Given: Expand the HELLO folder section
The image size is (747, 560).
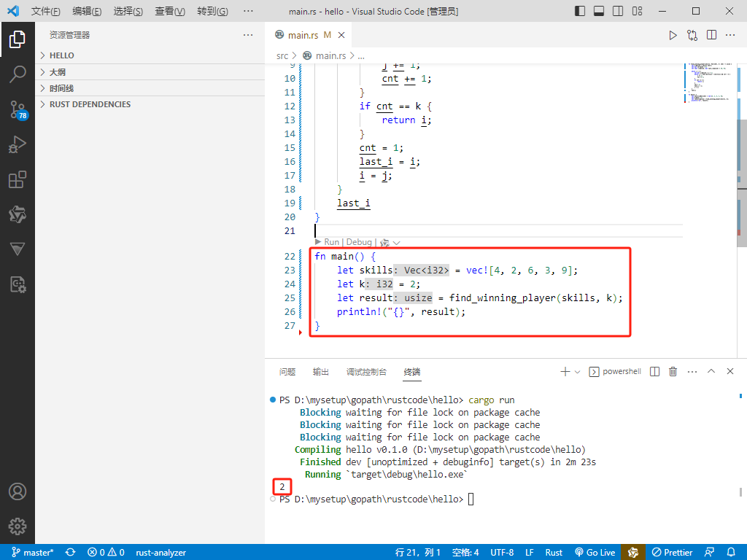Looking at the screenshot, I should pyautogui.click(x=150, y=55).
